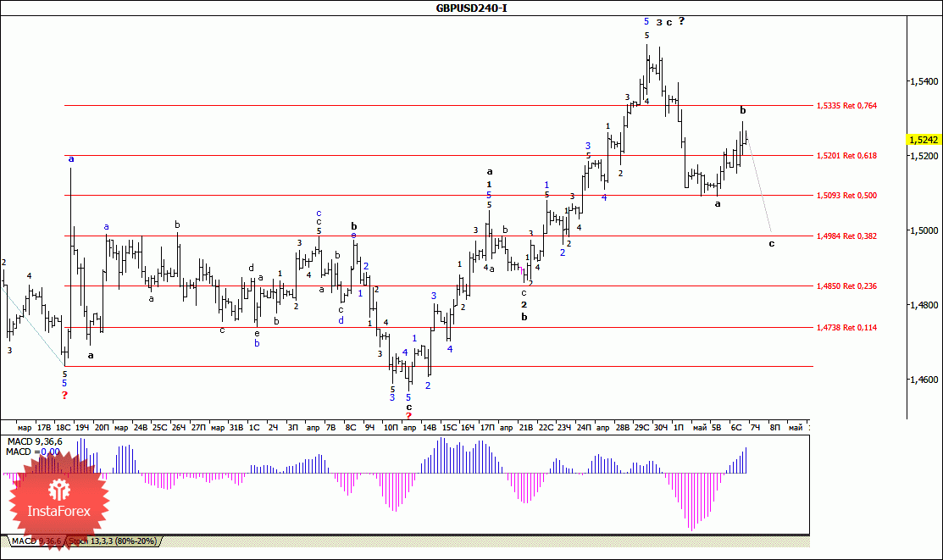Select the 1,5093 Ret 0,500 level label
Image resolution: width=943 pixels, height=560 pixels.
846,196
